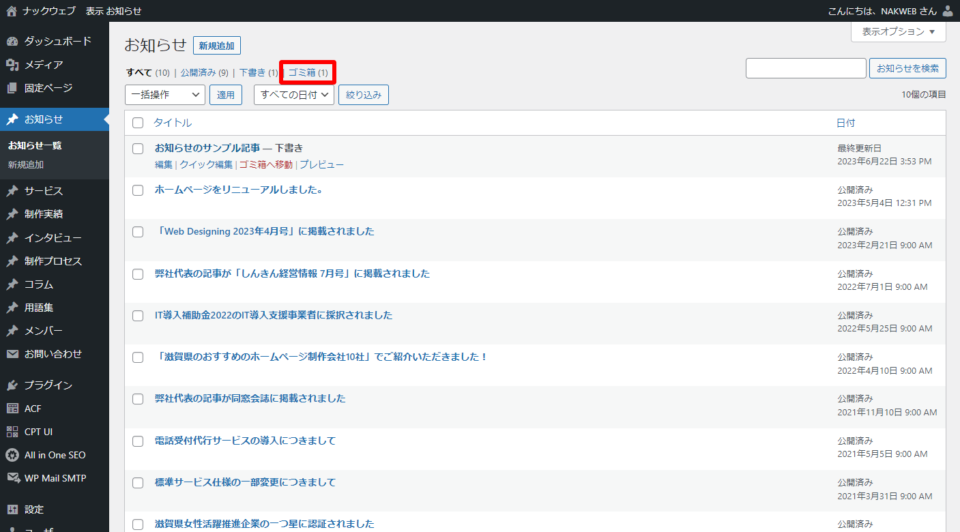The image size is (960, 532).
Task: Click 表示 お知らせ in the admin bar
Action: tap(113, 11)
